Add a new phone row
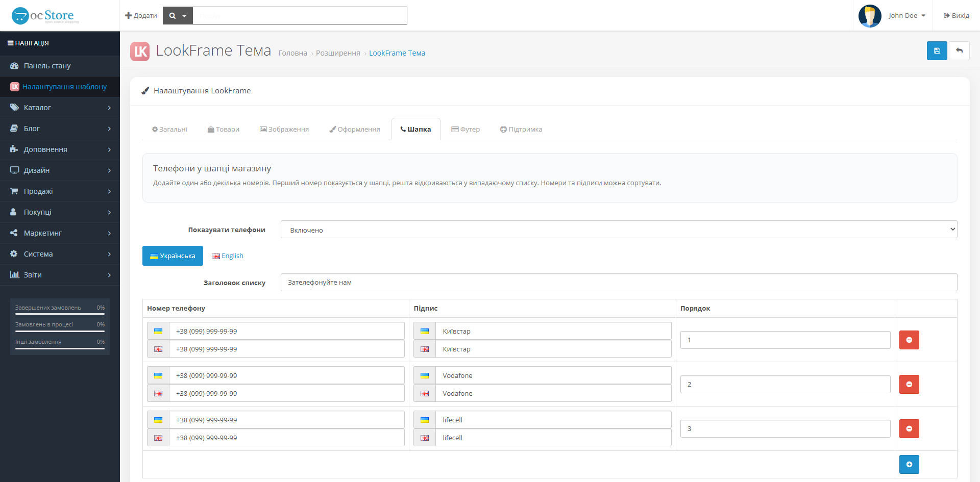980x482 pixels. (x=909, y=464)
